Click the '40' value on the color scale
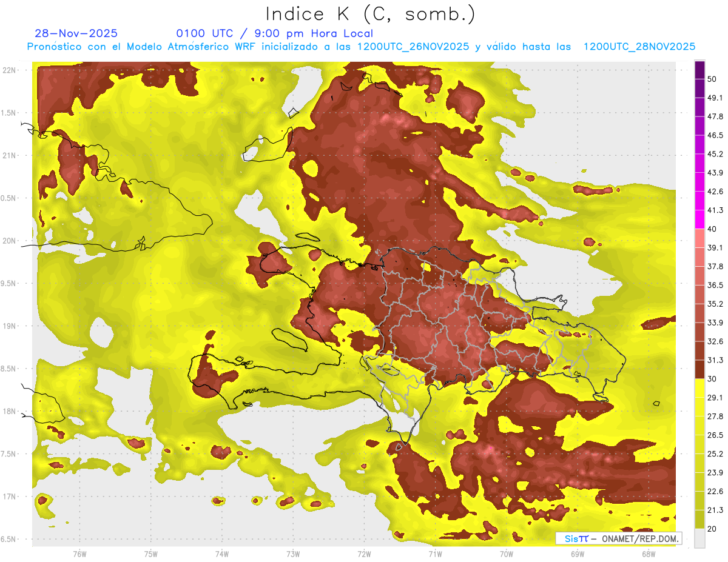728x562 pixels. (712, 229)
